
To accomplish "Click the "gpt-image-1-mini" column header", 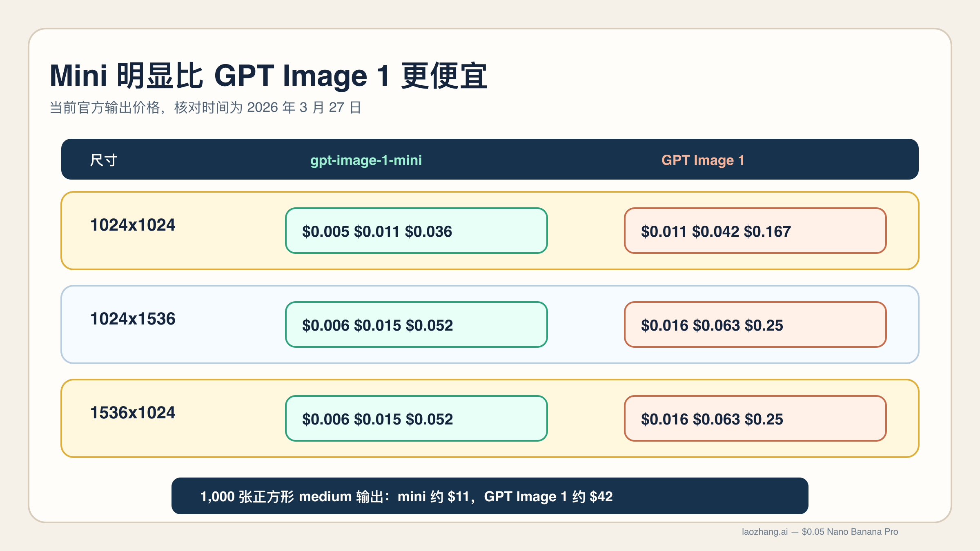I will point(366,160).
